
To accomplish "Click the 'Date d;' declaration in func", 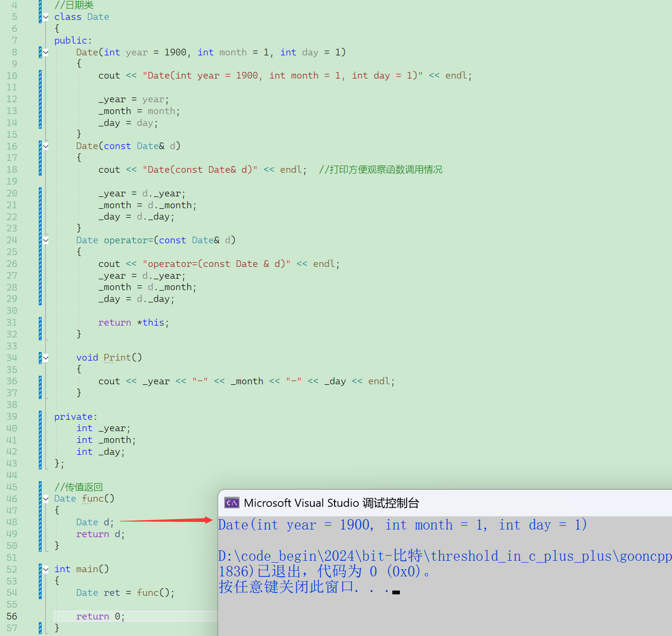I will click(x=95, y=522).
